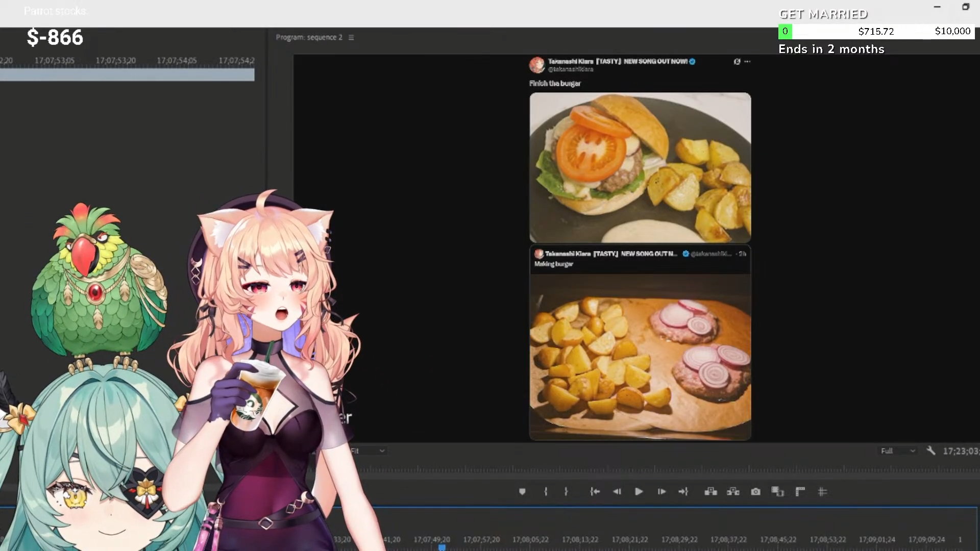Toggle safe margins or rulers icon
980x551 pixels.
[x=800, y=492]
